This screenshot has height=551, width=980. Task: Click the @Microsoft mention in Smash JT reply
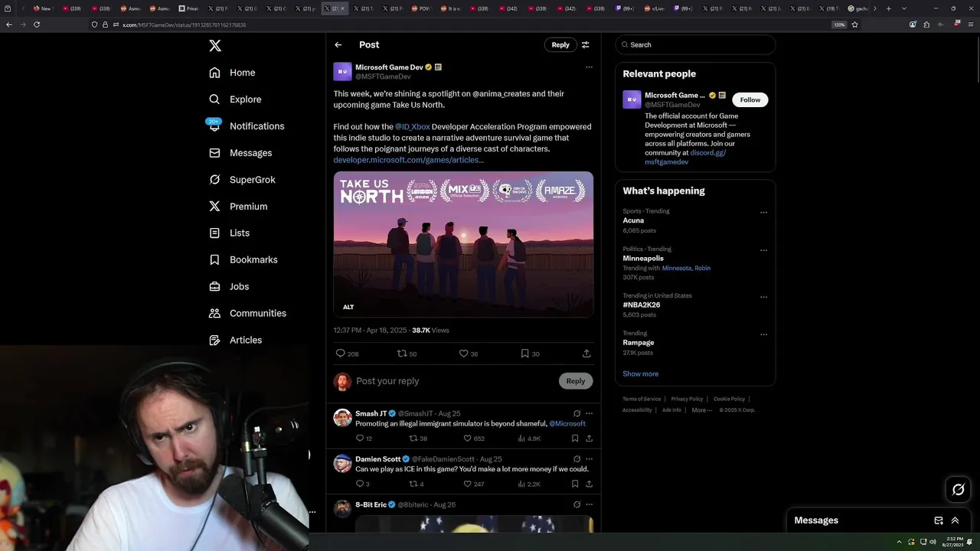[567, 424]
